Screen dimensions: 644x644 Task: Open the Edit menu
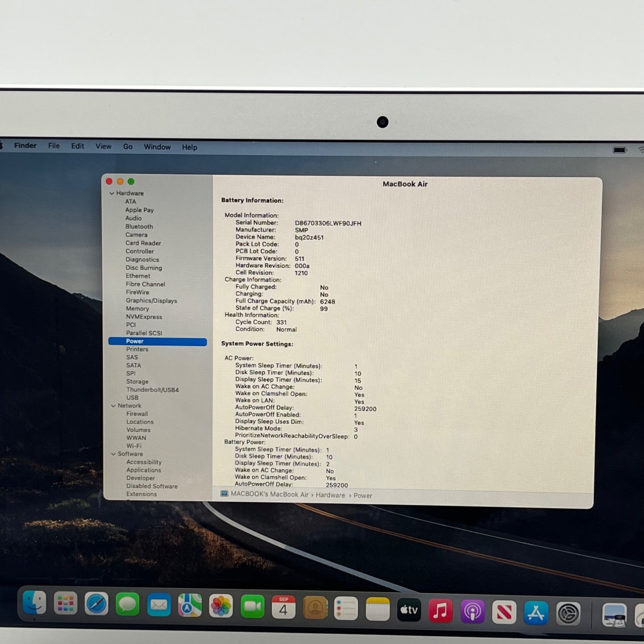coord(78,146)
